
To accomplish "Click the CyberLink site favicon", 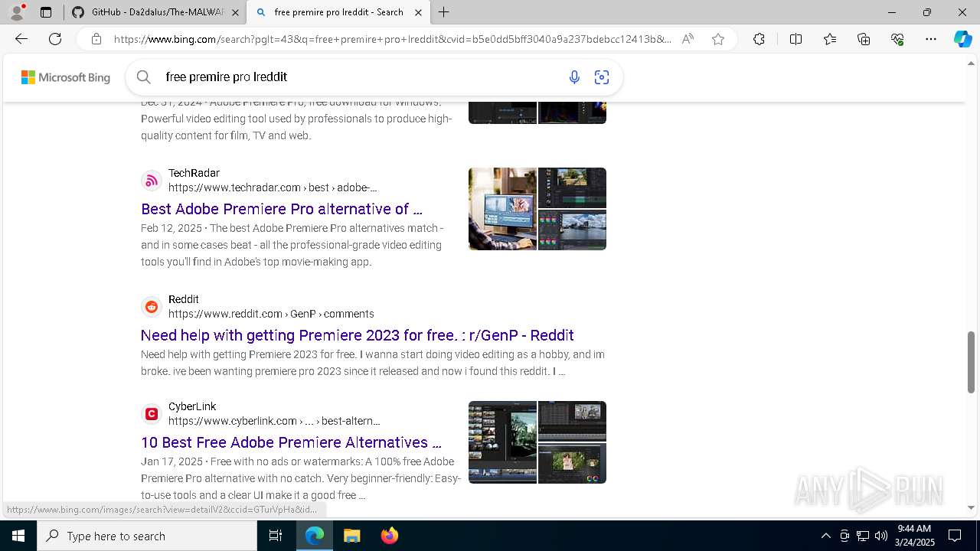I will point(152,414).
